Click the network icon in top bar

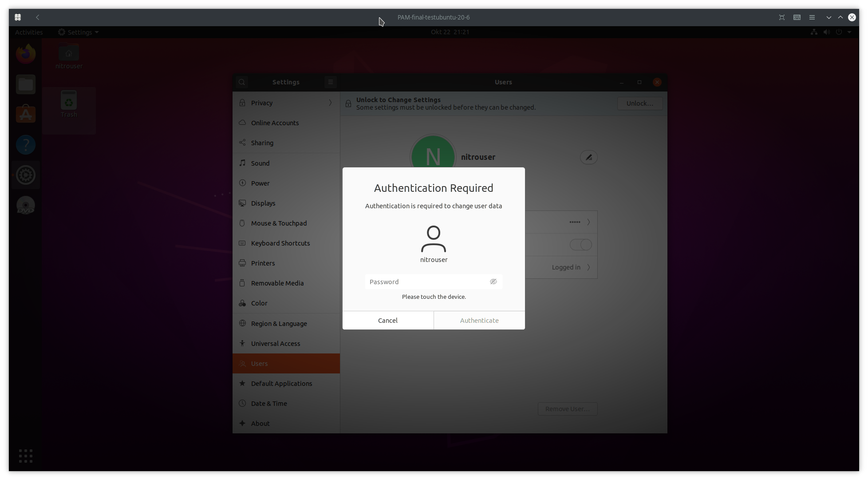point(814,32)
